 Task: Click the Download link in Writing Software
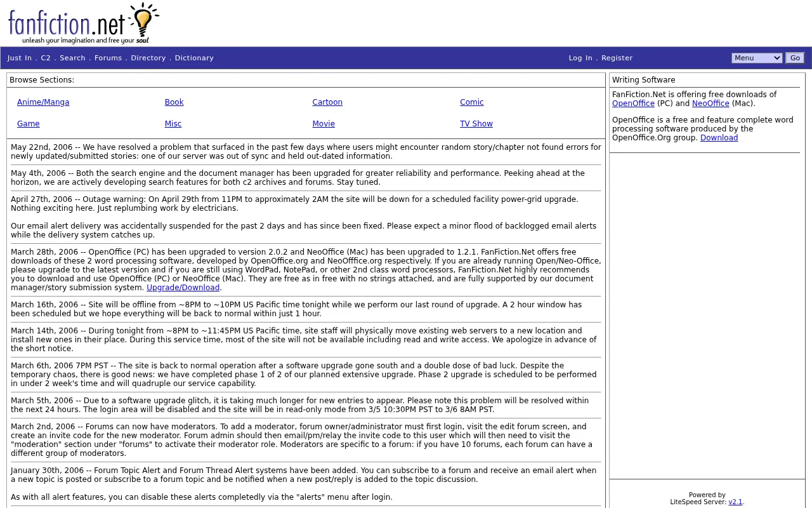719,138
